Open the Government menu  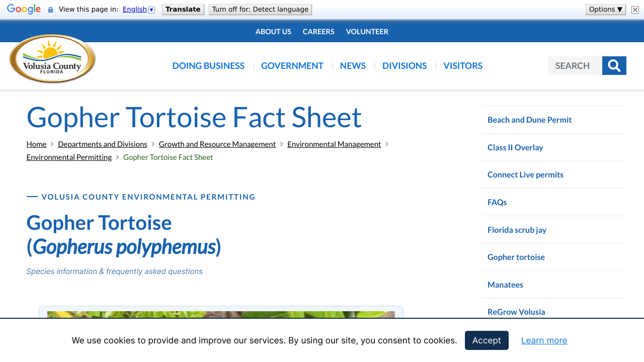[292, 66]
